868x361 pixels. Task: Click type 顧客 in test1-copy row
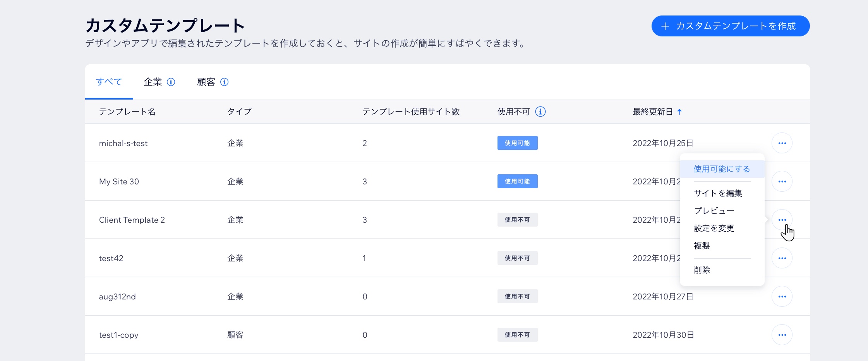click(235, 335)
